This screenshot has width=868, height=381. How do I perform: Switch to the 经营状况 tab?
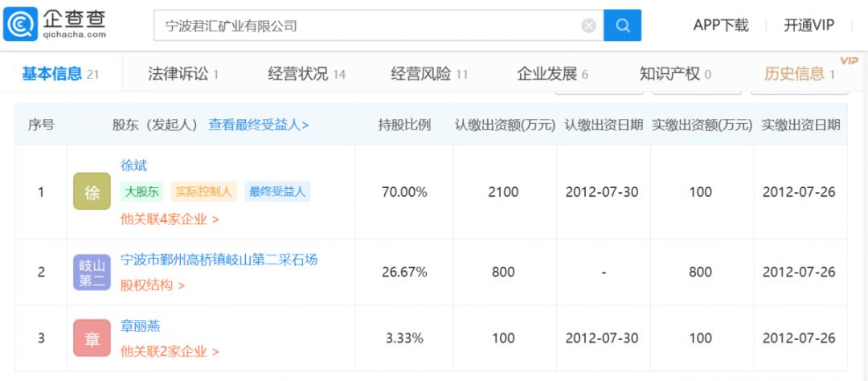click(307, 74)
